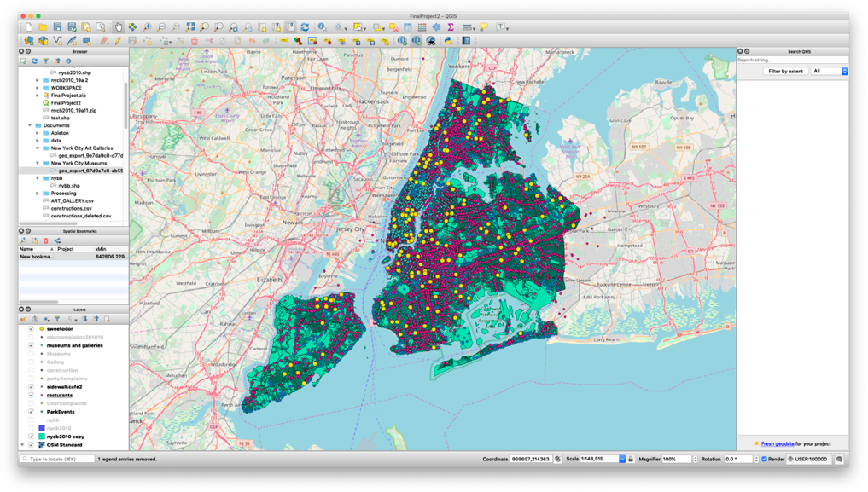
Task: Select the Pan Map tool
Action: 118,28
